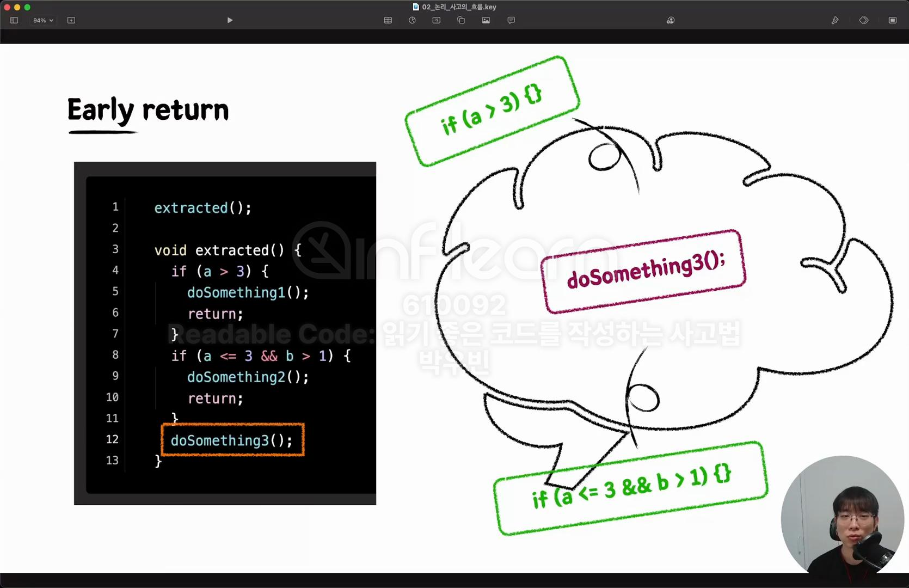Select the Early return slide title
The width and height of the screenshot is (909, 588).
click(148, 111)
